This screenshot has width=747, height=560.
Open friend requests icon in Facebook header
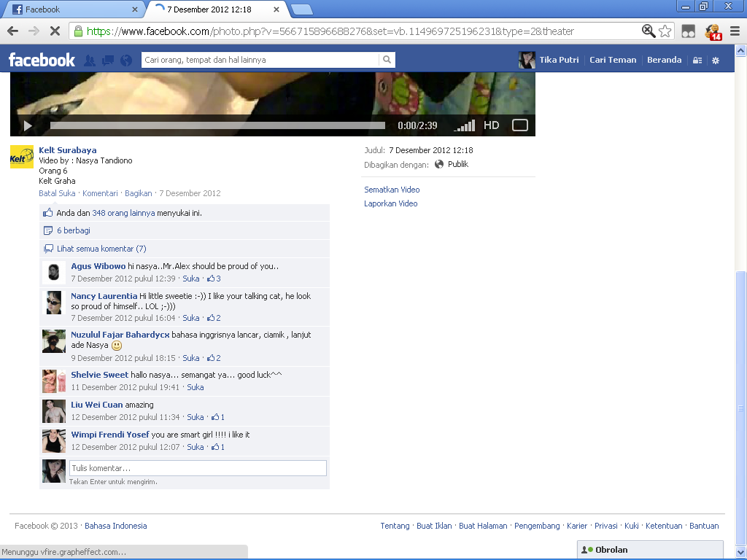click(90, 61)
